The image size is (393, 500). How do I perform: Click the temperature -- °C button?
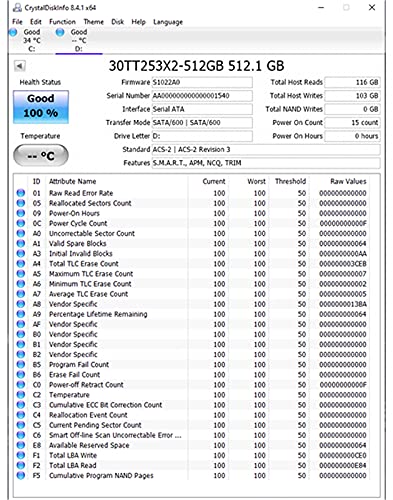click(x=41, y=155)
